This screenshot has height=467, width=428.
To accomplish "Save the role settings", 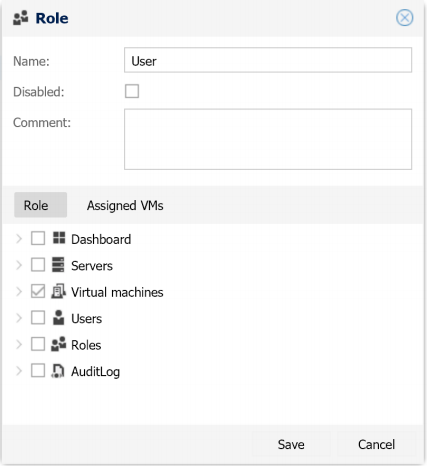I will (x=291, y=444).
